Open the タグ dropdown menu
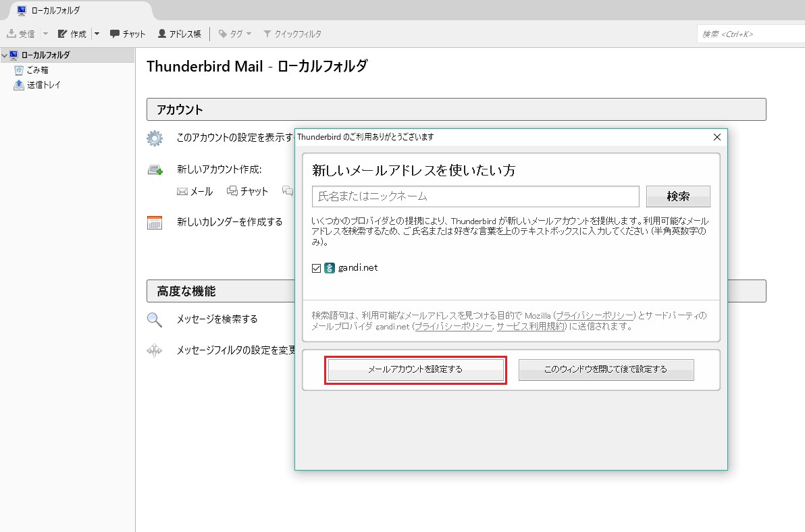The width and height of the screenshot is (805, 532). (x=235, y=34)
